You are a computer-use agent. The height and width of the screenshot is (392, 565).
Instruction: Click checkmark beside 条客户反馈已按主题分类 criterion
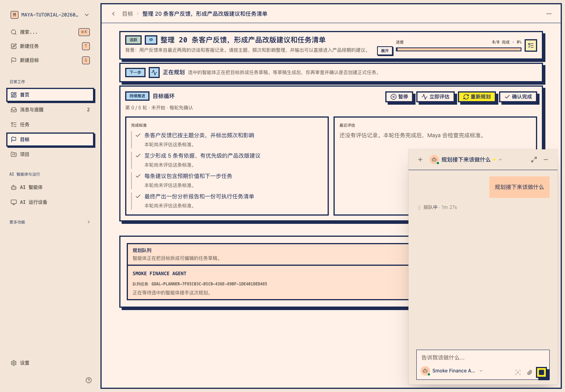pyautogui.click(x=138, y=135)
